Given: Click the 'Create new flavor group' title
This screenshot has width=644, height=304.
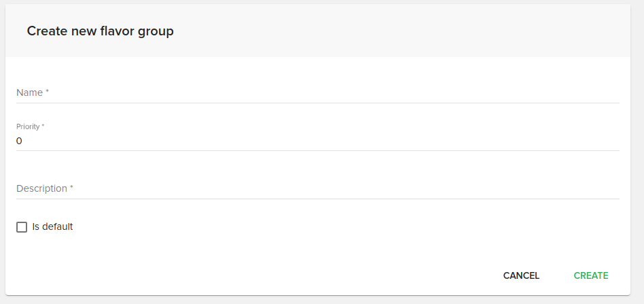Looking at the screenshot, I should 100,31.
